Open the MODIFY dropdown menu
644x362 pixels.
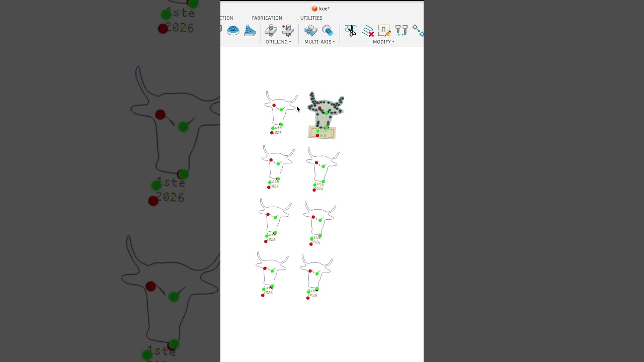pyautogui.click(x=384, y=42)
